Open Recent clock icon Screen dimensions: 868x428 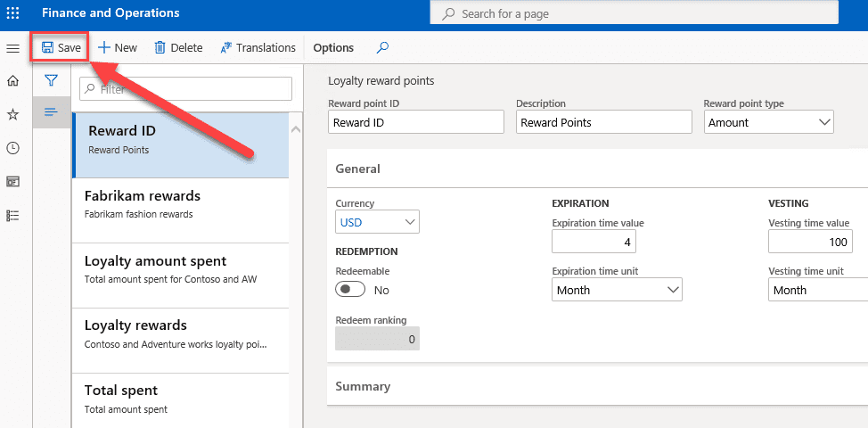coord(12,148)
